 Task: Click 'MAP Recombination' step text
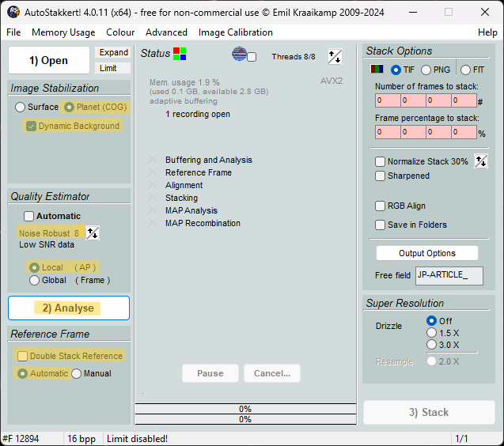point(203,223)
